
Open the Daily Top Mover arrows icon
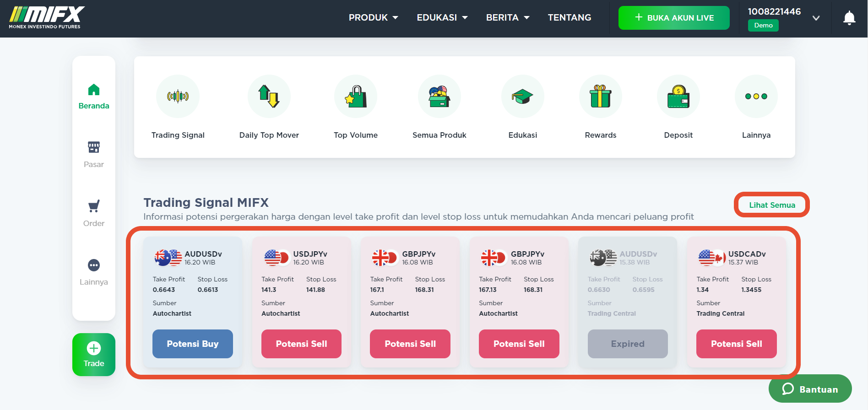[269, 97]
